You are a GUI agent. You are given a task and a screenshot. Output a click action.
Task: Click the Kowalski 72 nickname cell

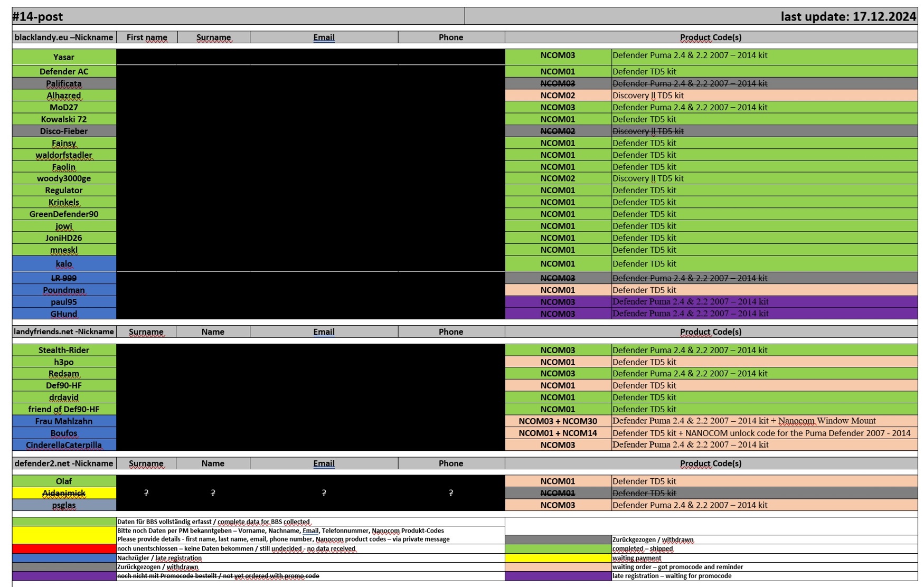64,119
